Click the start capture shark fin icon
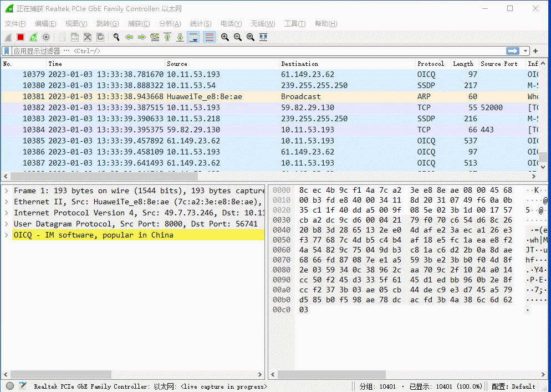The width and height of the screenshot is (551, 392). 8,37
